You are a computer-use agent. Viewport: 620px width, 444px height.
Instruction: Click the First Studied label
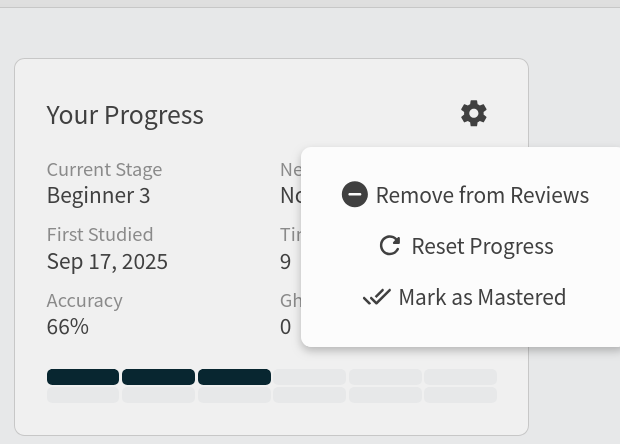pos(100,235)
